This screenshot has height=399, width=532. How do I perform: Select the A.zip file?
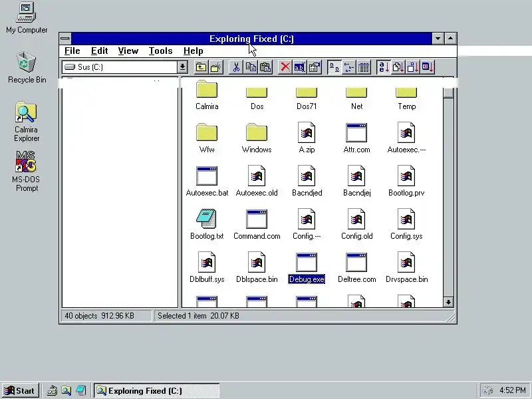(307, 138)
